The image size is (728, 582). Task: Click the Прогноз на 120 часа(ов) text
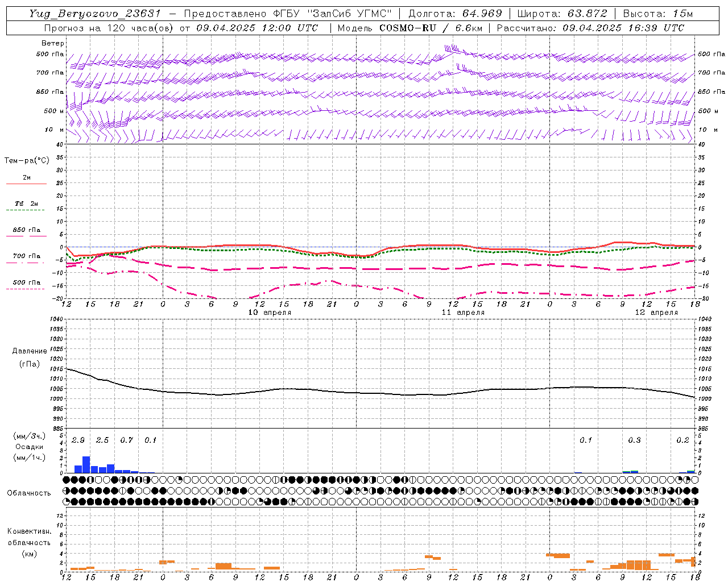(109, 28)
